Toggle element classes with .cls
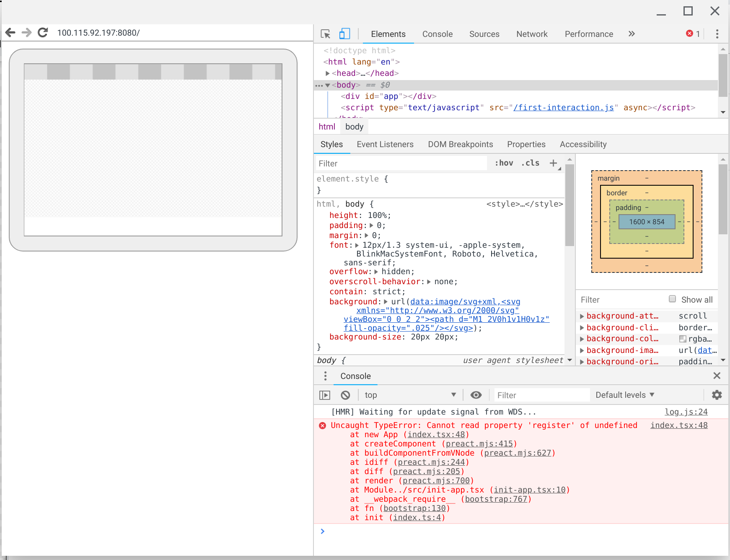The width and height of the screenshot is (730, 560). pyautogui.click(x=530, y=163)
